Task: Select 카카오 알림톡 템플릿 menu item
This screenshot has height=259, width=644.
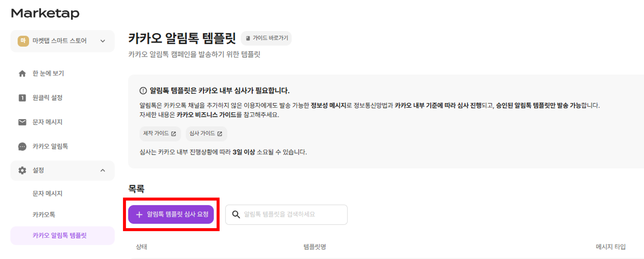Action: (x=59, y=235)
